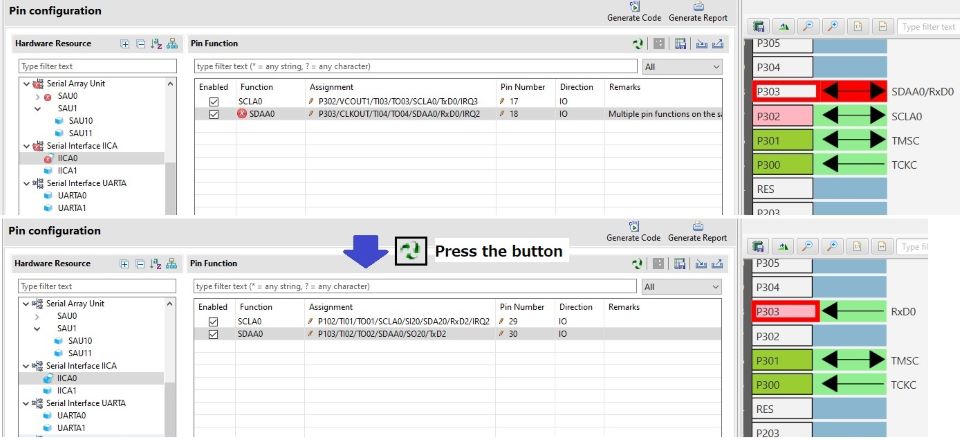Click the upper Pin Function filter text field
Screen dimensions: 960x440
tap(416, 67)
